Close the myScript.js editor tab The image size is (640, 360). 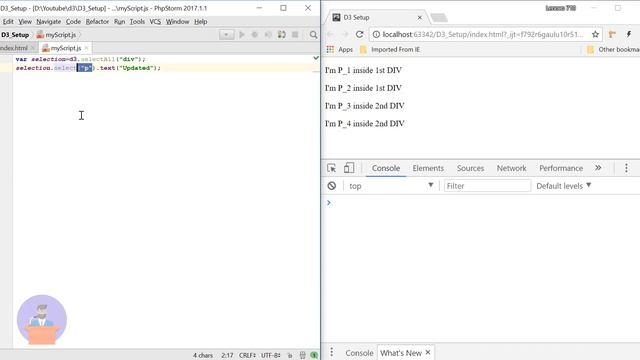pyautogui.click(x=86, y=48)
